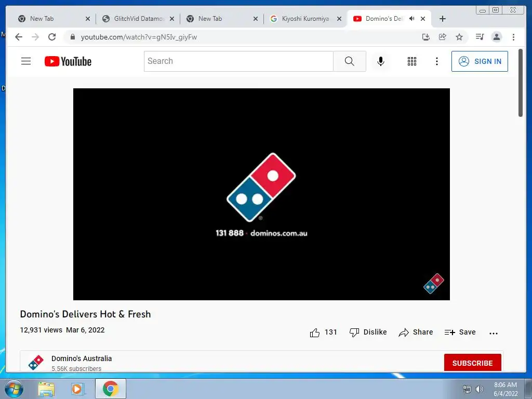The image size is (532, 399).
Task: Open Chrome media control icon
Action: click(480, 37)
